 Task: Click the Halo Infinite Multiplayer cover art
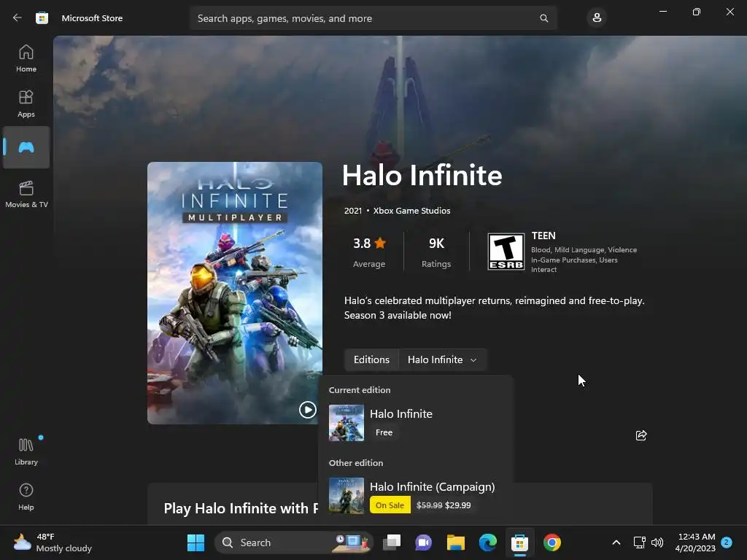pyautogui.click(x=234, y=293)
